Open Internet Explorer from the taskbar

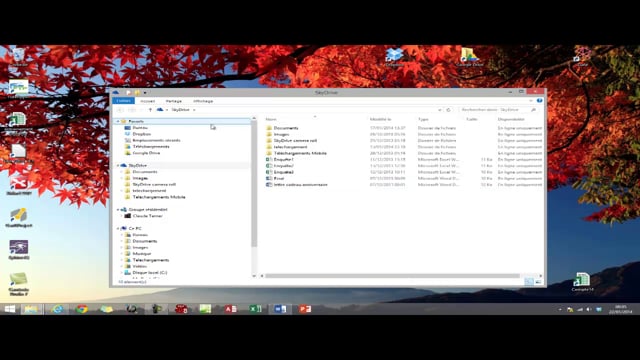pos(57,309)
